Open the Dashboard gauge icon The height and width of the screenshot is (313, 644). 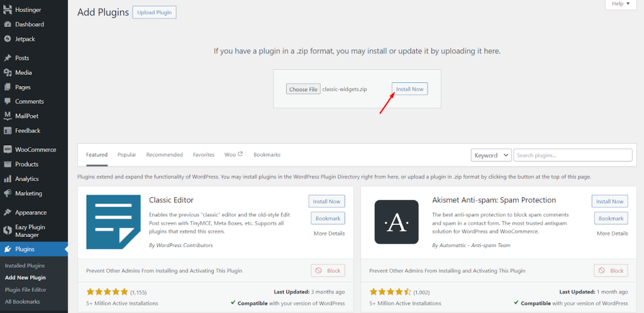point(8,25)
